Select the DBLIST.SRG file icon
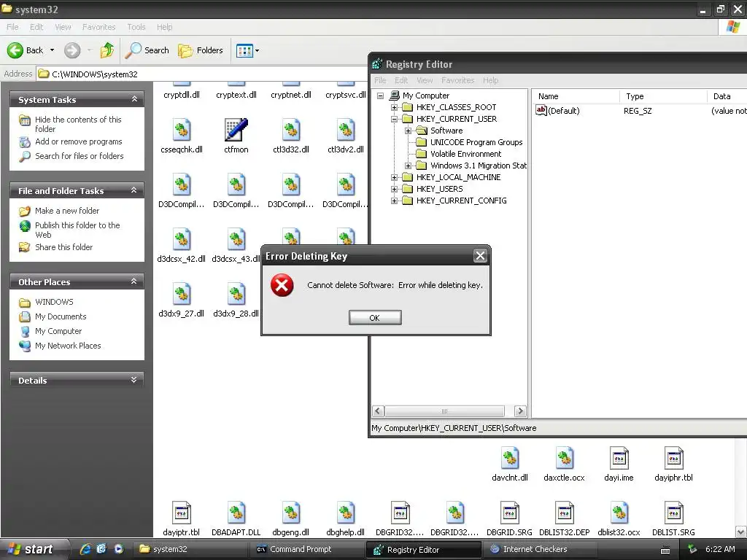This screenshot has height=560, width=747. [x=674, y=513]
